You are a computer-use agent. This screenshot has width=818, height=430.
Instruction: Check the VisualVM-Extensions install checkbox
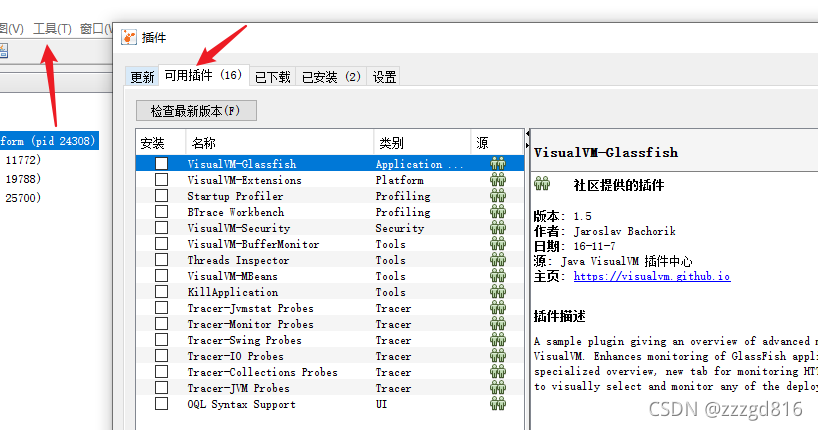(162, 180)
